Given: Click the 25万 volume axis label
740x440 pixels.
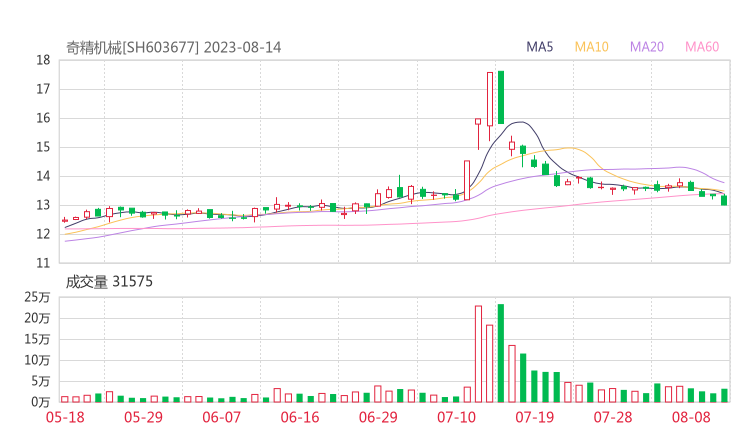Looking at the screenshot, I should pos(38,297).
